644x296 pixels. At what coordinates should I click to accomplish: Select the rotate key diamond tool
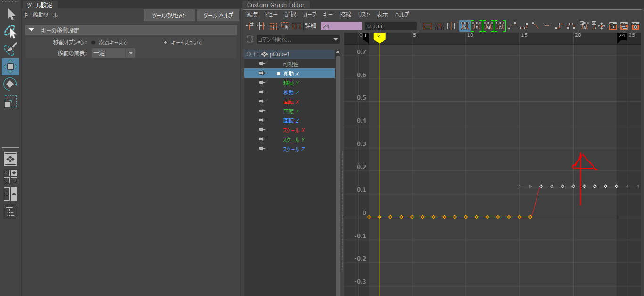[10, 84]
